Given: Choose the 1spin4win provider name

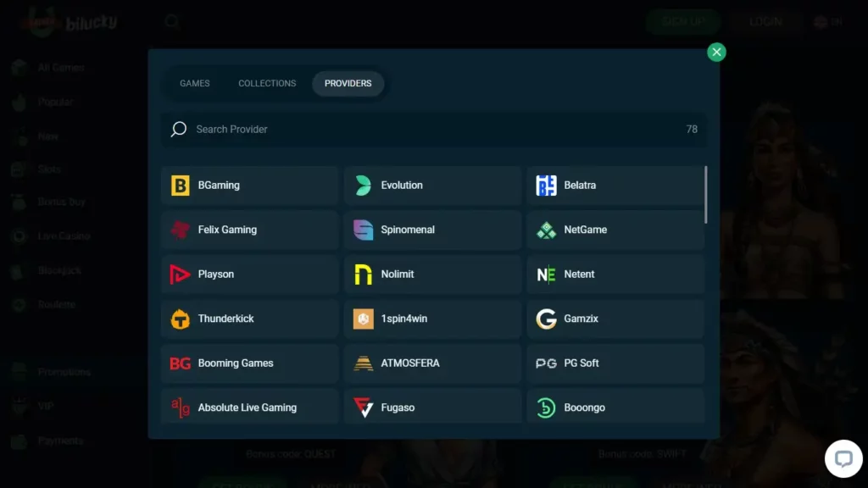Looking at the screenshot, I should (403, 319).
